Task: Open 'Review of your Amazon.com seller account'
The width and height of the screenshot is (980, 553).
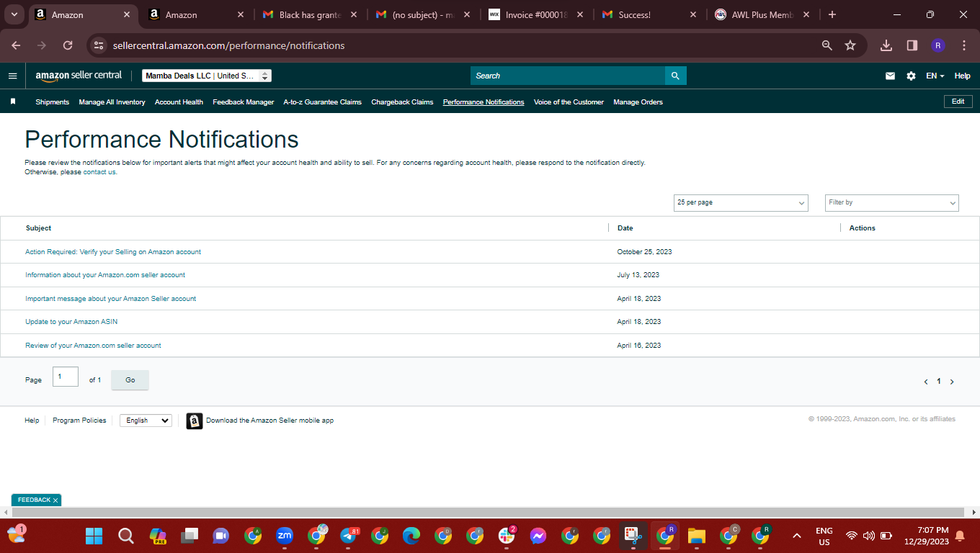Action: coord(93,346)
